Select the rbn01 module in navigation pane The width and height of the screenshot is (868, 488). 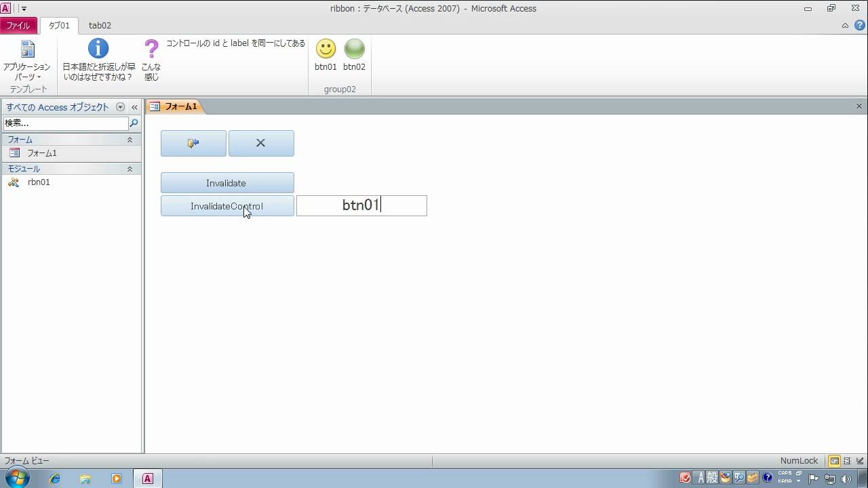coord(71,182)
